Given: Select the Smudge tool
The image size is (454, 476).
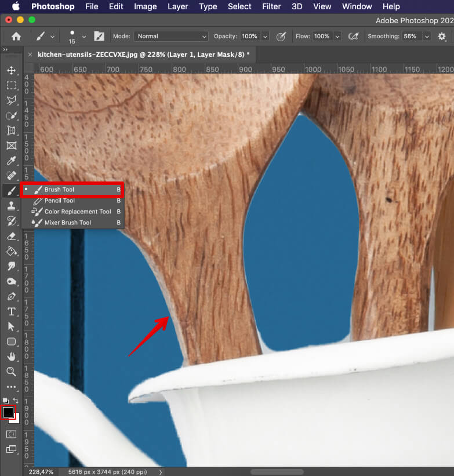Looking at the screenshot, I should click(12, 266).
